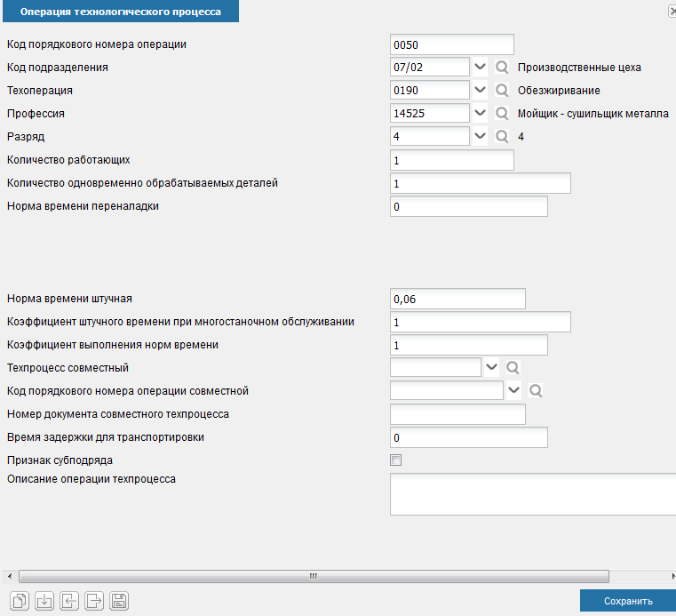676x616 pixels.
Task: Click the floppy disk save icon
Action: point(119,601)
